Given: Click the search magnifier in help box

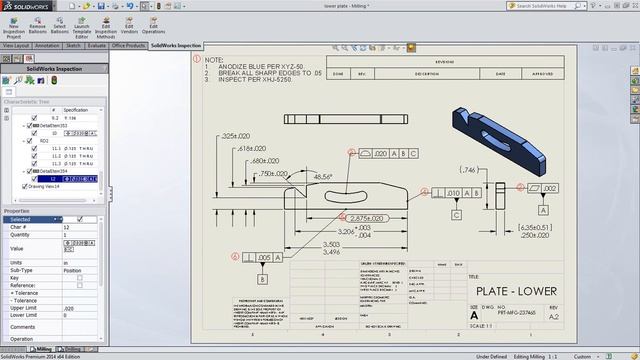Looking at the screenshot, I should point(578,6).
